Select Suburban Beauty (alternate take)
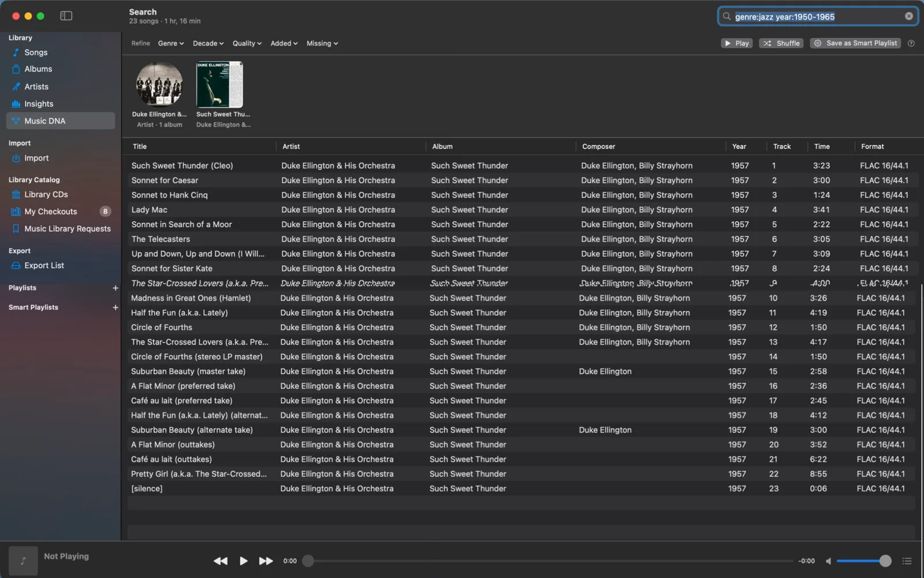 point(521,430)
